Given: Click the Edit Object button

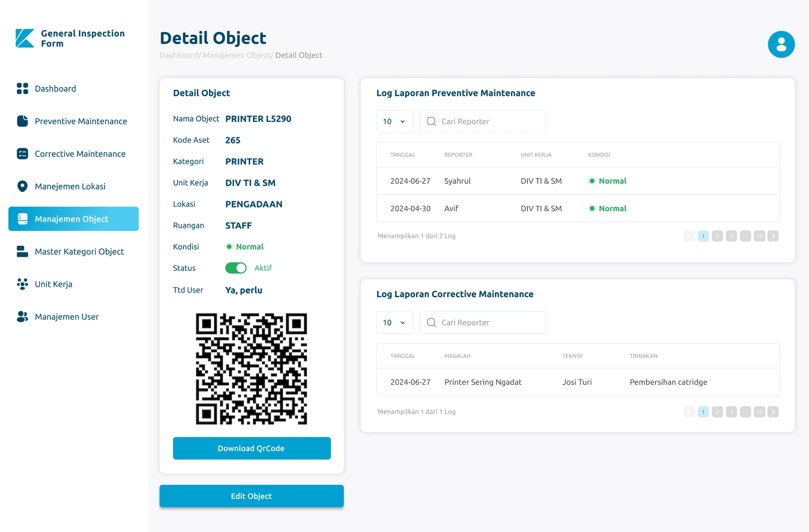Looking at the screenshot, I should (x=251, y=496).
